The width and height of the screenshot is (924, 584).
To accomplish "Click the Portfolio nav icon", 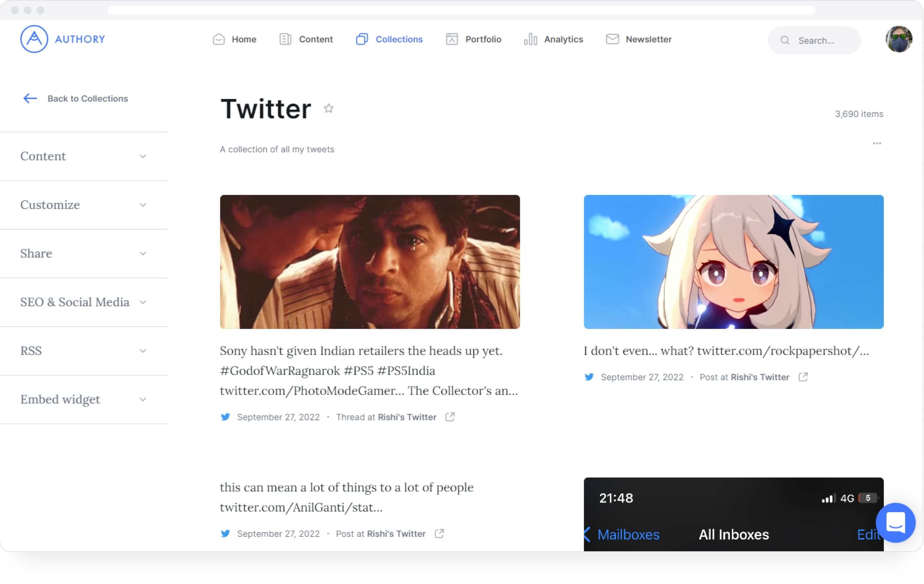I will 452,39.
